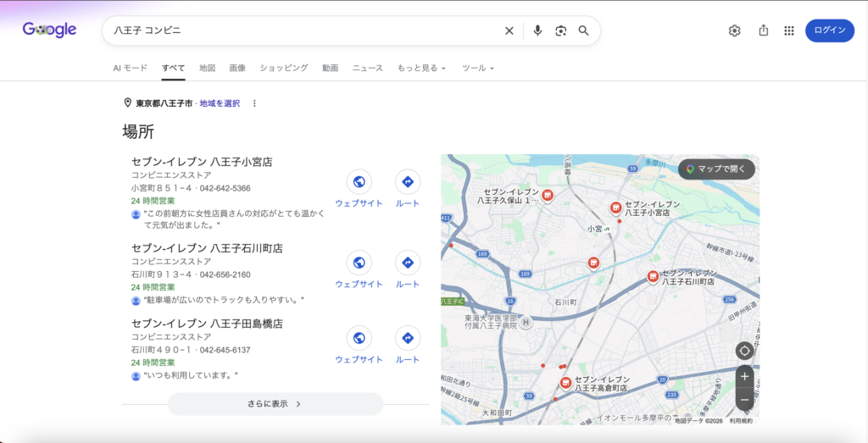The height and width of the screenshot is (443, 868).
Task: Open the ショッピング tab
Action: (x=284, y=68)
